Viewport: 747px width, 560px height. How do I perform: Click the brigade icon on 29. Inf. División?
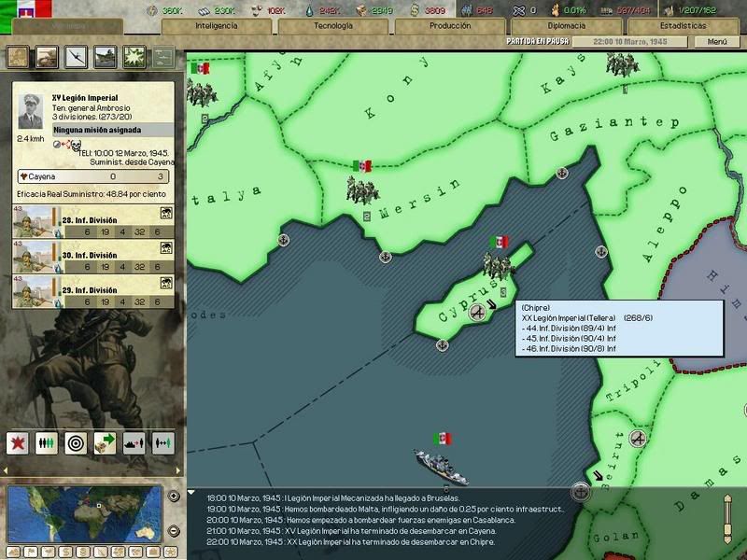166,284
